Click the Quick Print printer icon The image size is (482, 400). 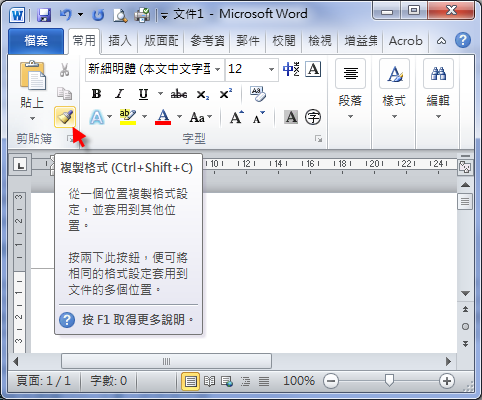point(142,15)
